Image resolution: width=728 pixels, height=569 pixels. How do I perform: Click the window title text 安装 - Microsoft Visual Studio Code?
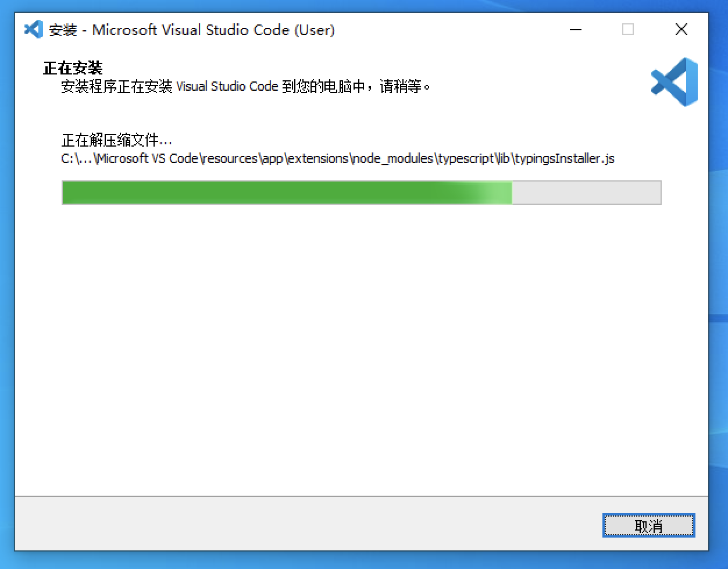click(169, 30)
